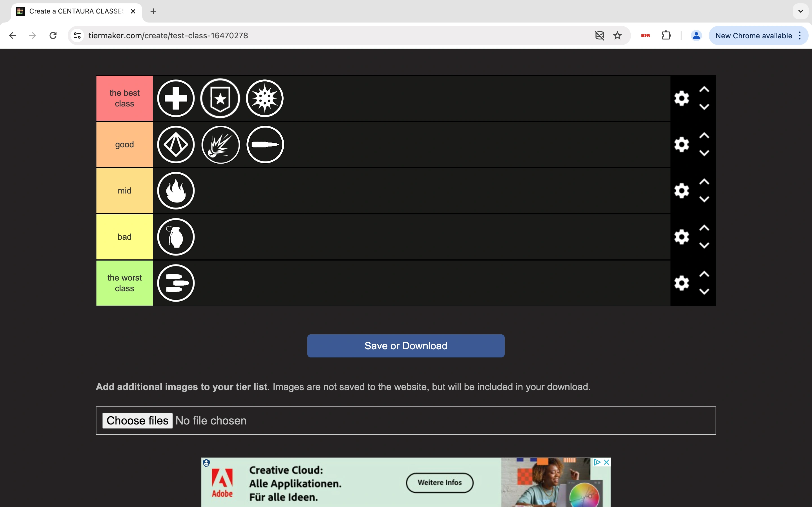Click the 'the best class' red tier label
Viewport: 812px width, 507px height.
click(x=125, y=98)
